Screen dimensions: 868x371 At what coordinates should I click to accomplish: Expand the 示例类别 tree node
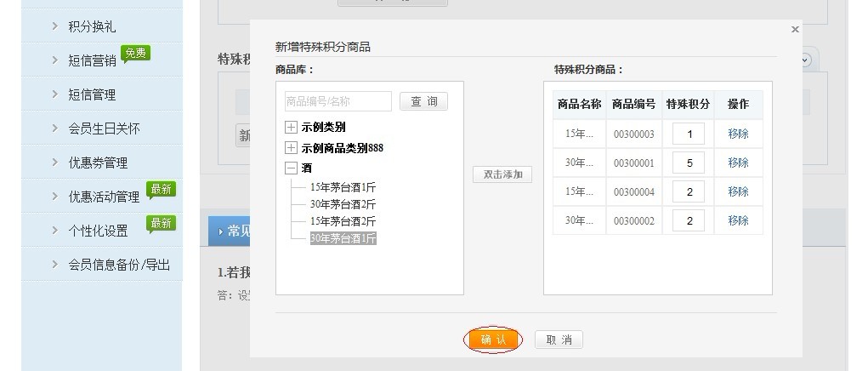(291, 128)
